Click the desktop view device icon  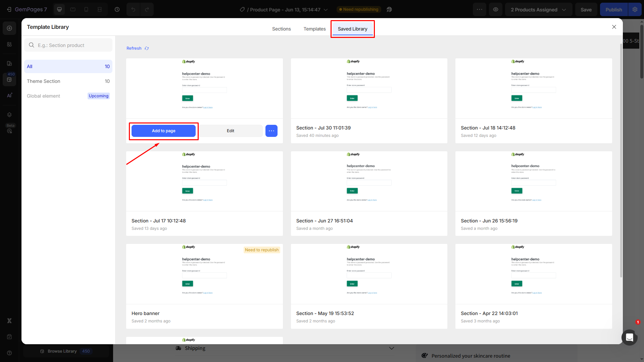(x=59, y=9)
